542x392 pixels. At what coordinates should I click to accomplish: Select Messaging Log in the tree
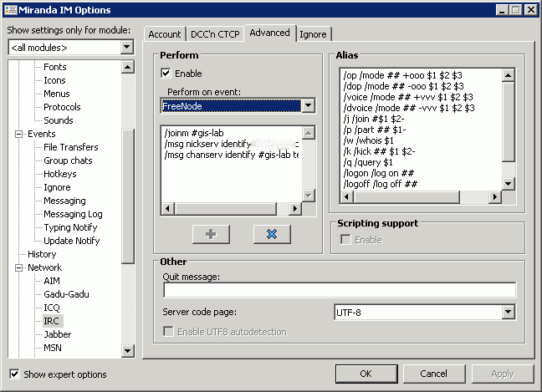(73, 214)
